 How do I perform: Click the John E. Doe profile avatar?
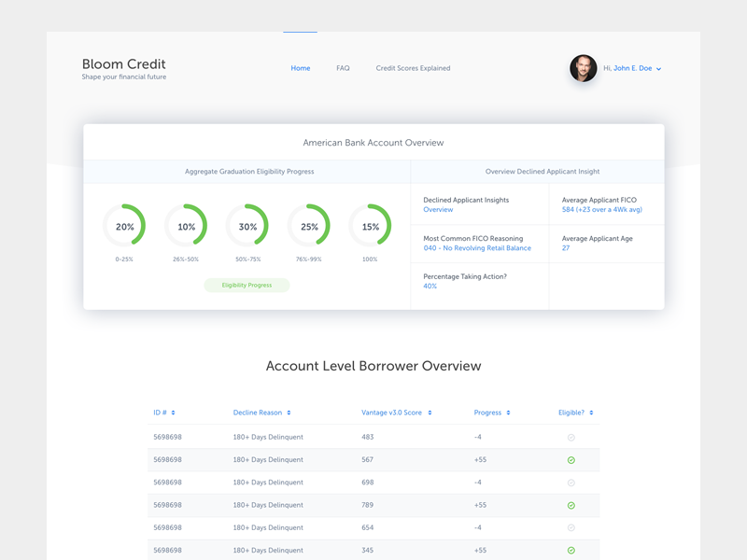(x=583, y=68)
